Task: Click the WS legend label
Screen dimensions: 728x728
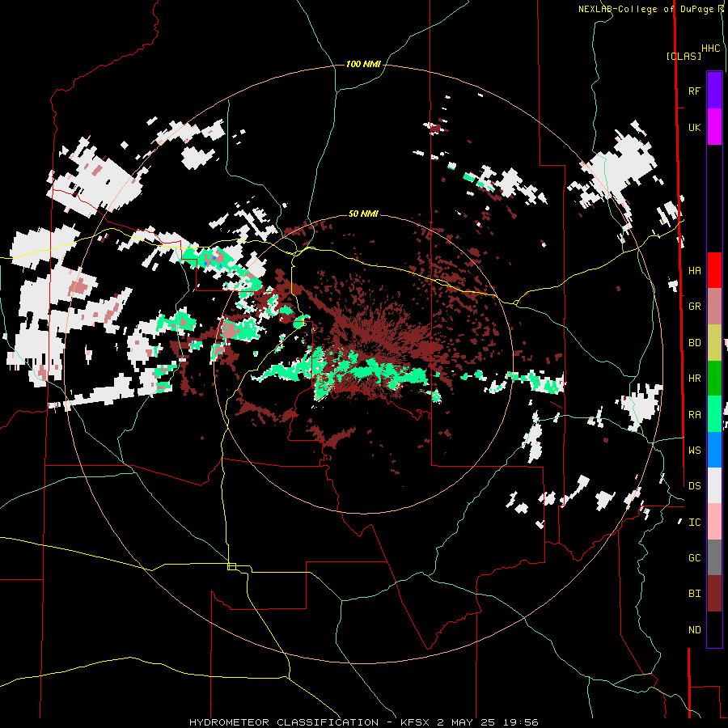Action: tap(694, 451)
